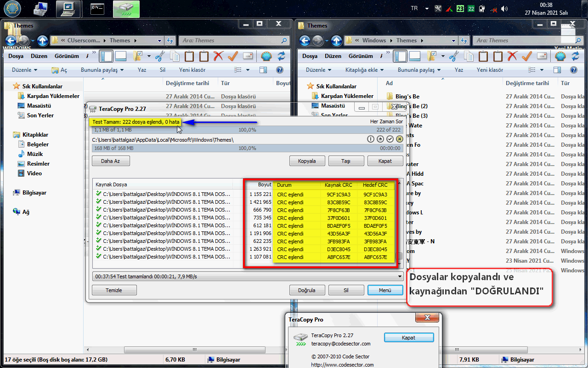The image size is (588, 368).
Task: Pause the TeraCopy transfer with the pause icon
Action: tap(371, 139)
